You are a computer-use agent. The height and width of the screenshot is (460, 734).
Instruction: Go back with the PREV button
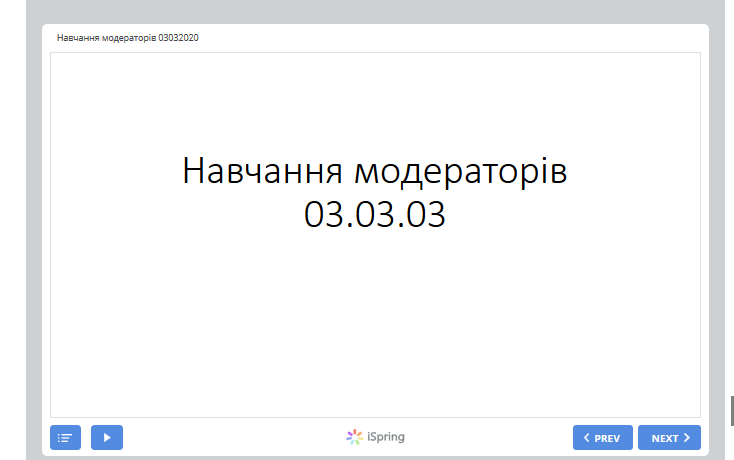[x=602, y=438]
